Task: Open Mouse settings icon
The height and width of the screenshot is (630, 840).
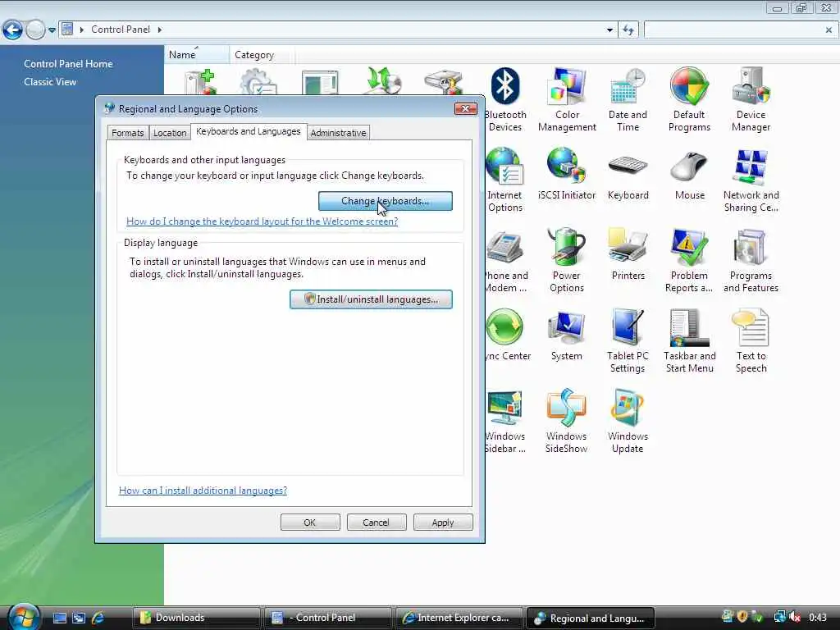Action: 689,174
